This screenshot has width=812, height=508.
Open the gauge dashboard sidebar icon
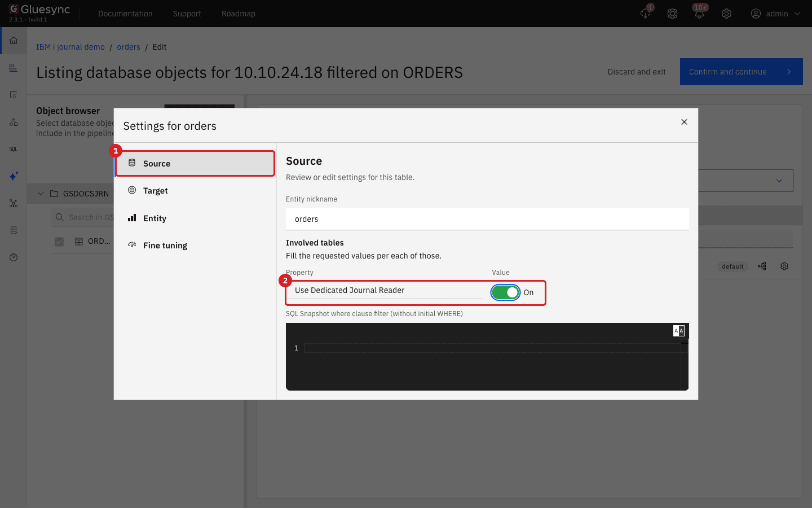click(x=14, y=257)
